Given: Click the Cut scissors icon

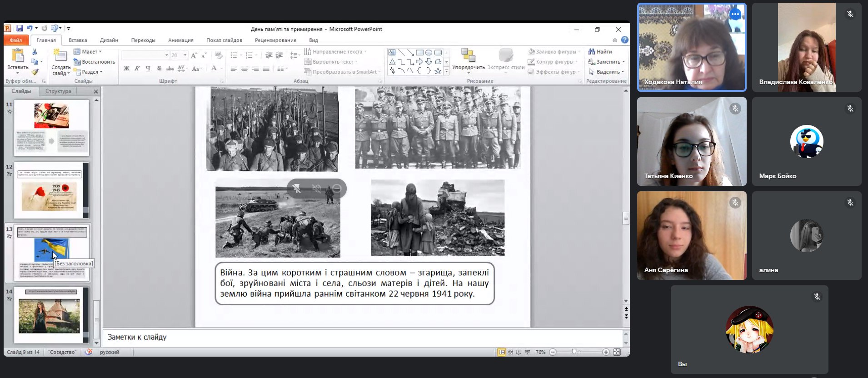Looking at the screenshot, I should coord(35,52).
